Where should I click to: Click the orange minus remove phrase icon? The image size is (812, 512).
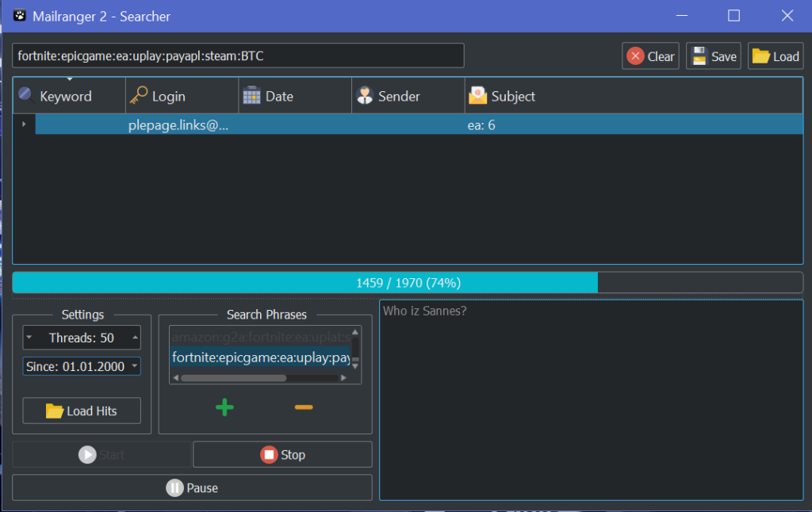pos(304,407)
